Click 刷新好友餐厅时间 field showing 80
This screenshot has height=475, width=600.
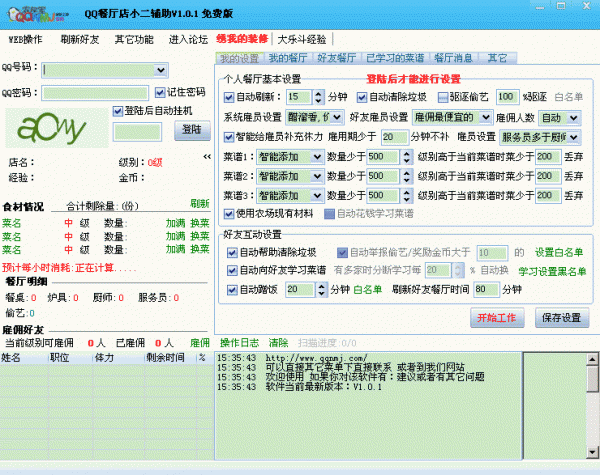point(486,290)
